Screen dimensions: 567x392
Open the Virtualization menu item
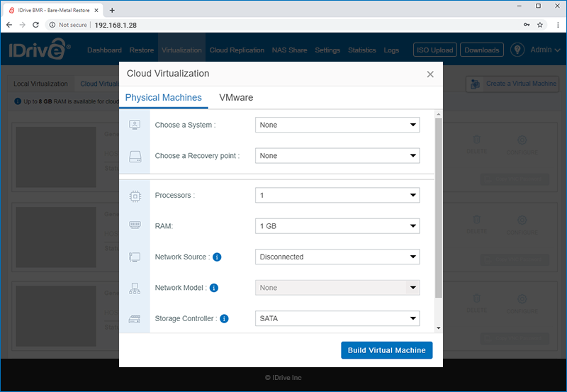point(181,50)
